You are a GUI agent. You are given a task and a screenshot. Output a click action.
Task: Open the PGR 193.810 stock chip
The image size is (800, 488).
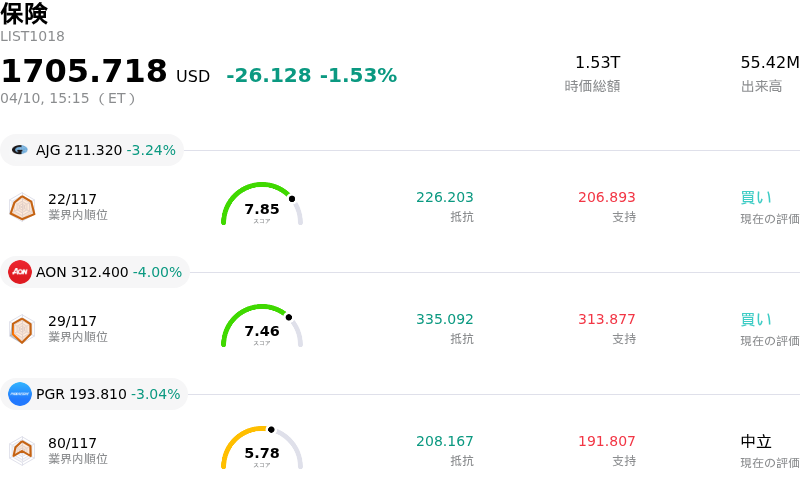click(x=96, y=394)
